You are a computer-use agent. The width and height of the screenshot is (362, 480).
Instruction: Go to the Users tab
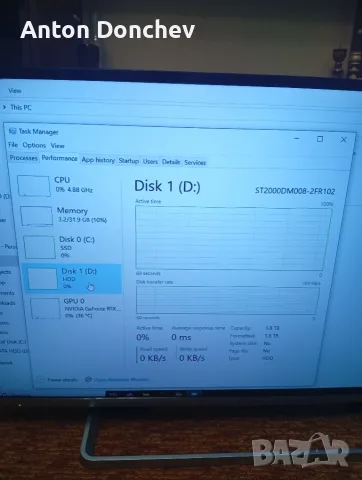[x=150, y=162]
